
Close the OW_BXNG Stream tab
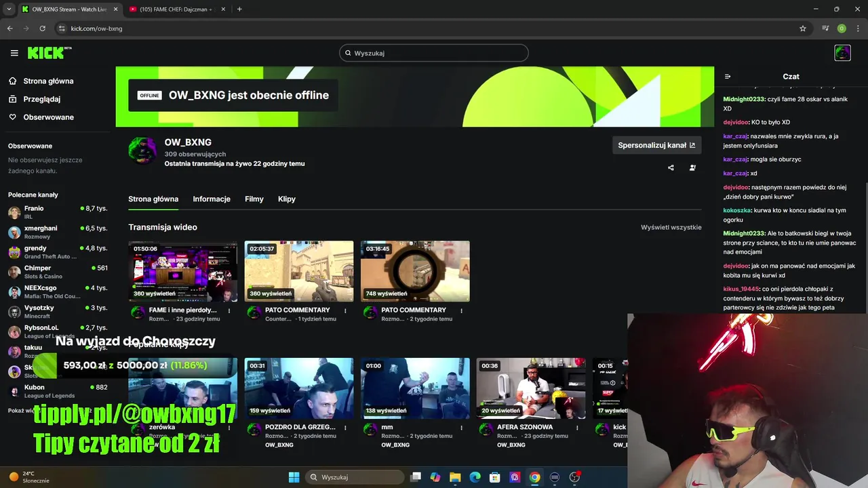(115, 9)
